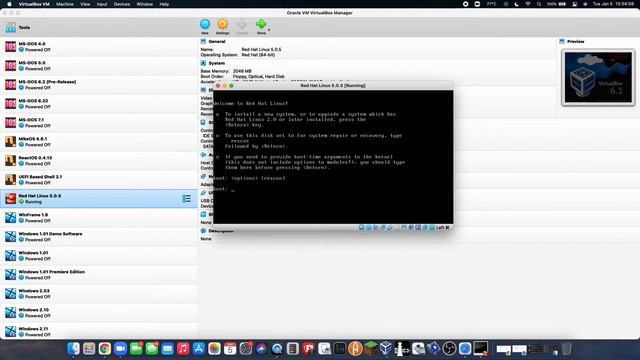Screen dimensions: 640x360
Task: Open the Input menu
Action: click(102, 4)
